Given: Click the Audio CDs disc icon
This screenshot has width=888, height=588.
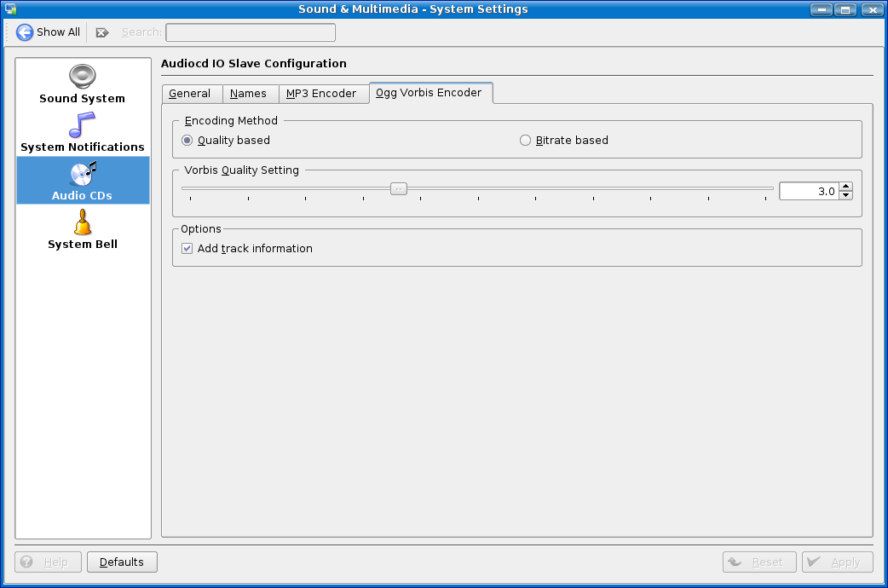Looking at the screenshot, I should [x=83, y=174].
